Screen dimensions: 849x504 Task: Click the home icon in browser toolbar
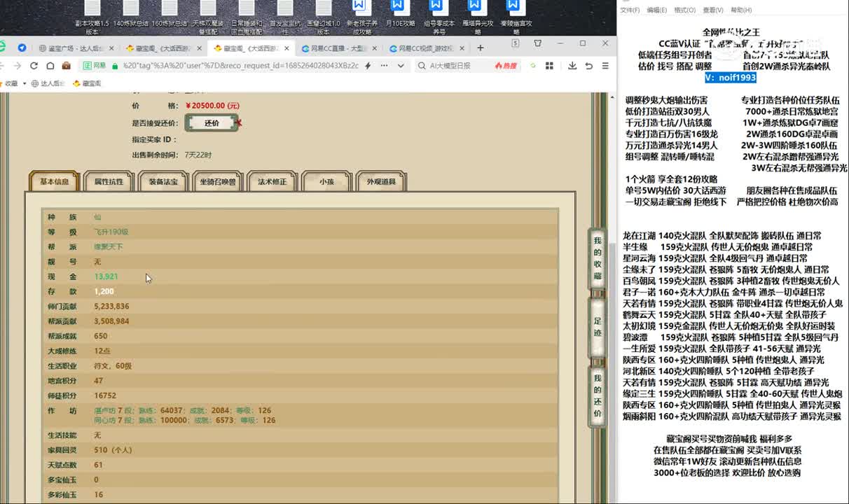pos(50,66)
